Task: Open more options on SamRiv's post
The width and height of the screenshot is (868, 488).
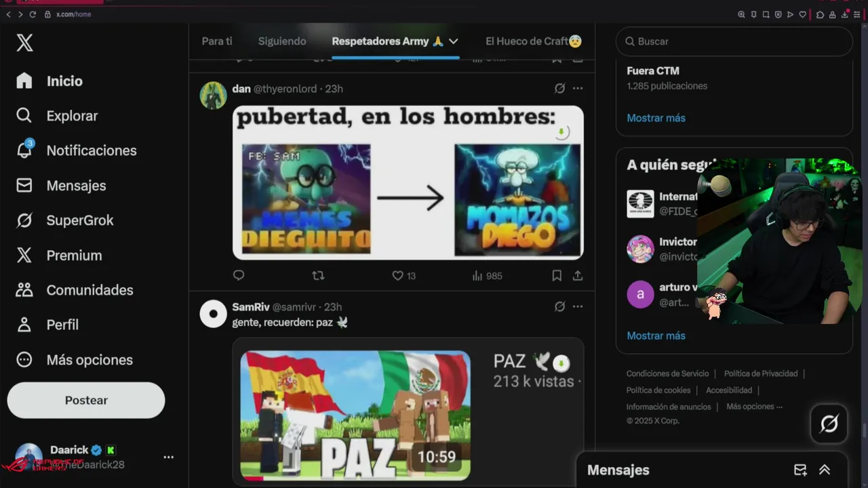Action: click(578, 306)
